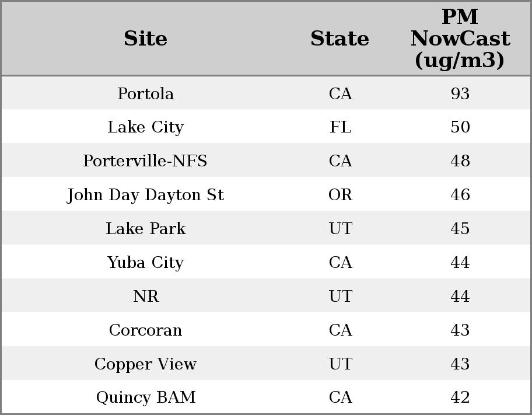This screenshot has height=415, width=532.
Task: Select the Portola site cell
Action: (x=145, y=93)
